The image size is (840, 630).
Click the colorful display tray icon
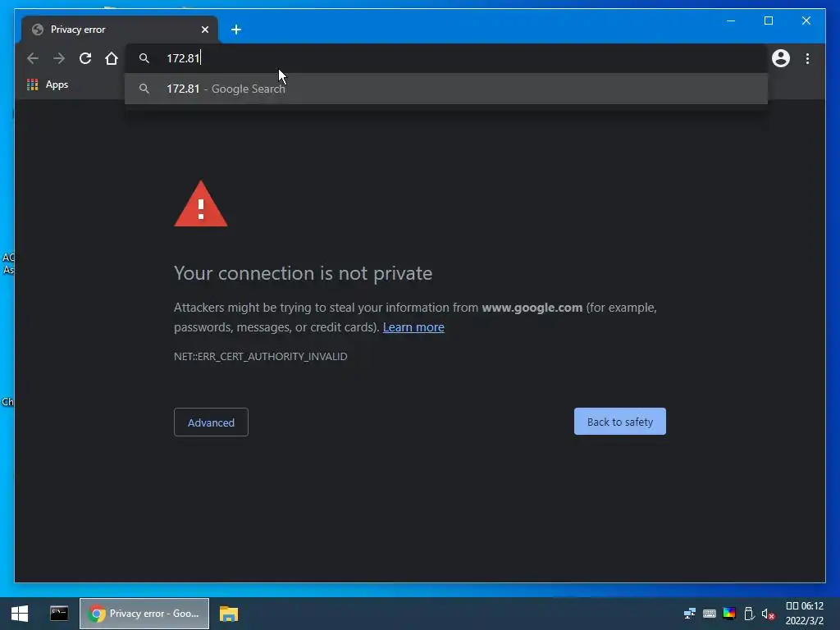(729, 614)
